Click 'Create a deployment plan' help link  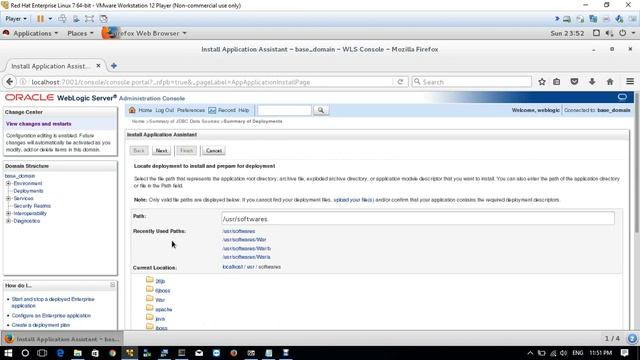pos(41,325)
